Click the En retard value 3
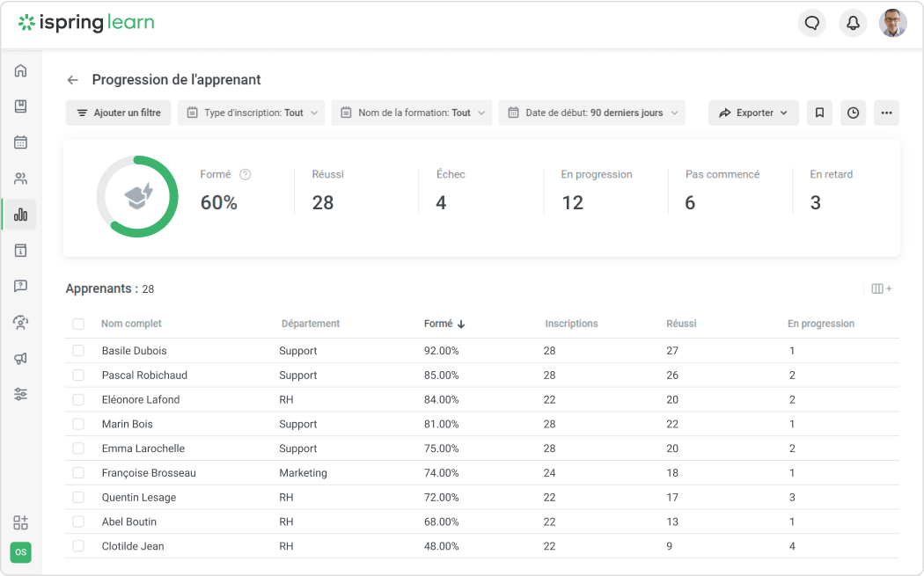Screen dimensions: 924x576 [x=816, y=202]
